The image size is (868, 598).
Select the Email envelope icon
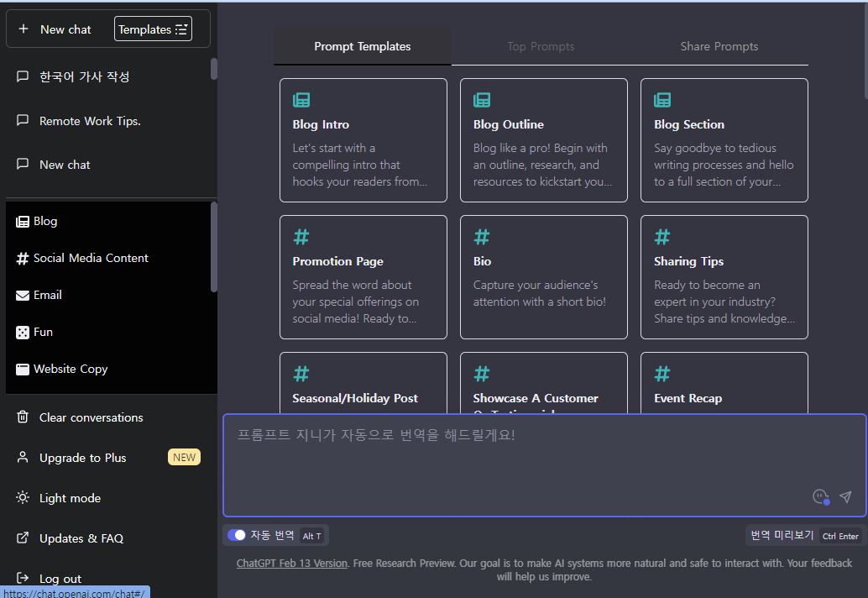tap(23, 296)
